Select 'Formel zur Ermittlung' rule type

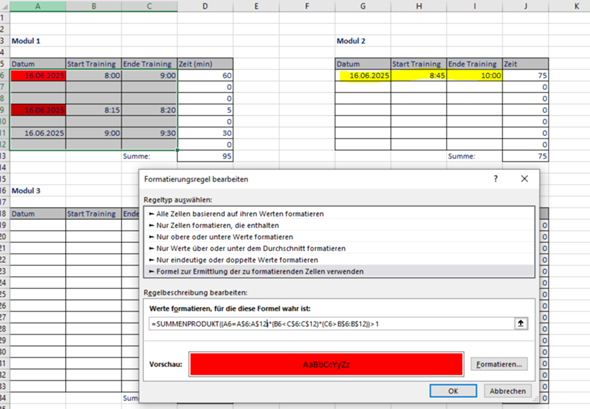click(260, 272)
